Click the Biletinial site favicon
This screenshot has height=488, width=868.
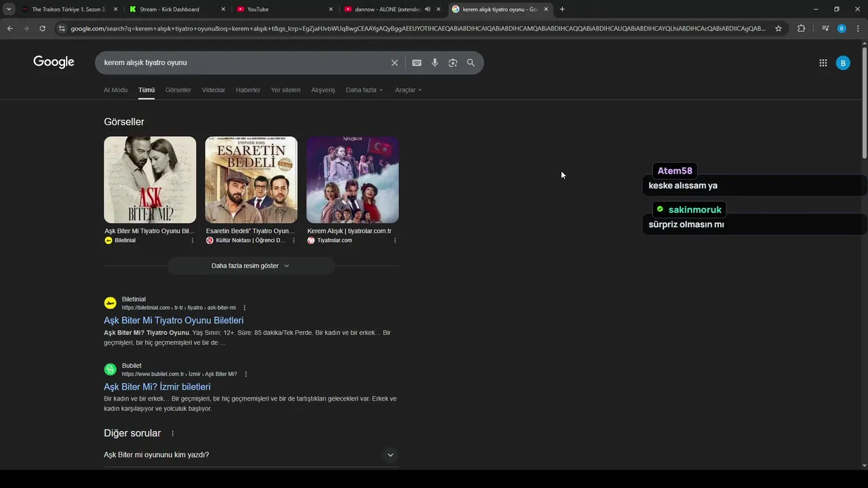pyautogui.click(x=110, y=303)
